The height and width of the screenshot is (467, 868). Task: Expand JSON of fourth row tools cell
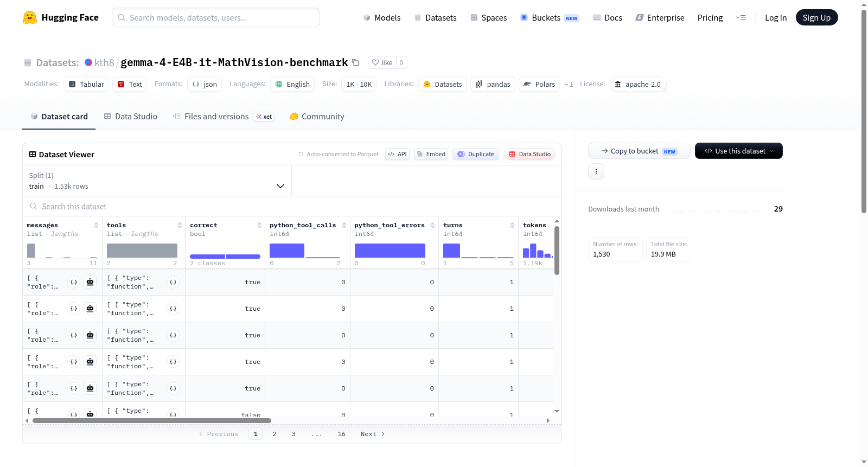(173, 362)
